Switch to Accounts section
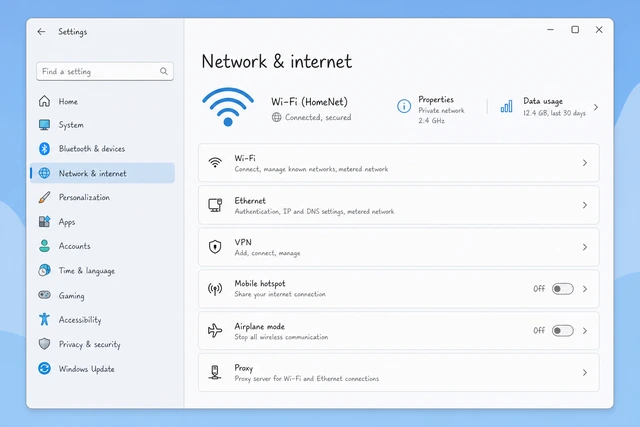The height and width of the screenshot is (427, 640). pos(102,246)
